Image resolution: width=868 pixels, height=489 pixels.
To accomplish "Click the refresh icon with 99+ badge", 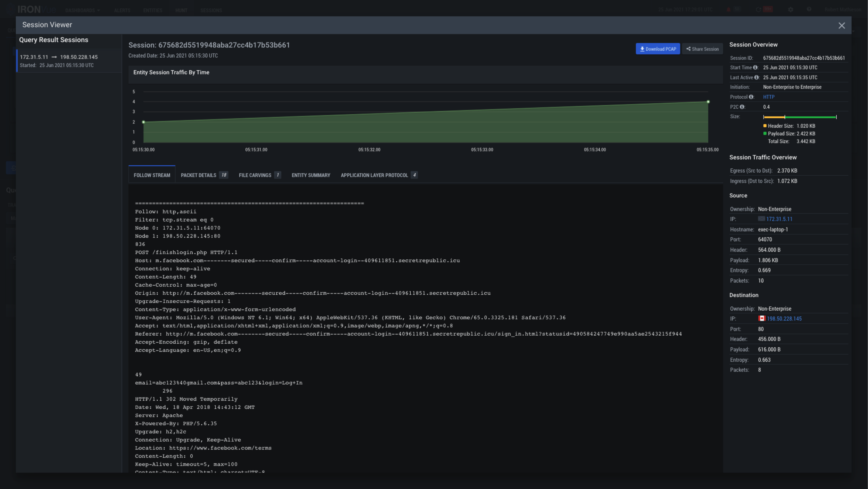I will coord(759,9).
